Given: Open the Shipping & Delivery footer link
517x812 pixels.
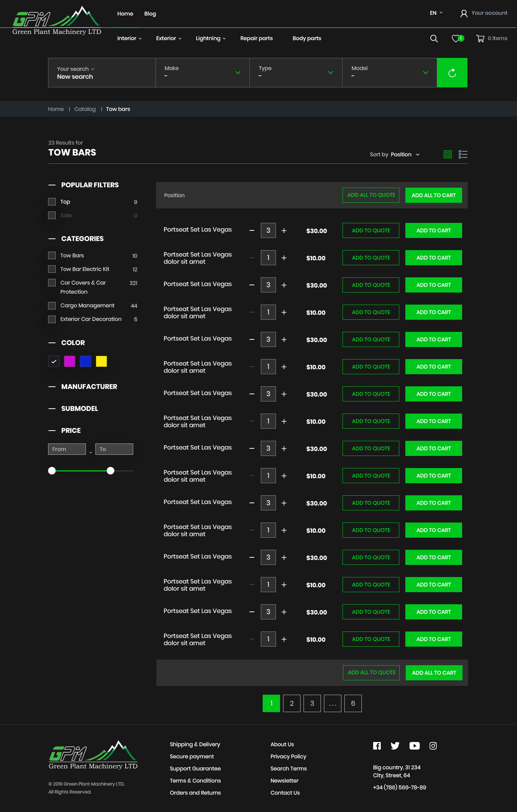Looking at the screenshot, I should tap(195, 744).
